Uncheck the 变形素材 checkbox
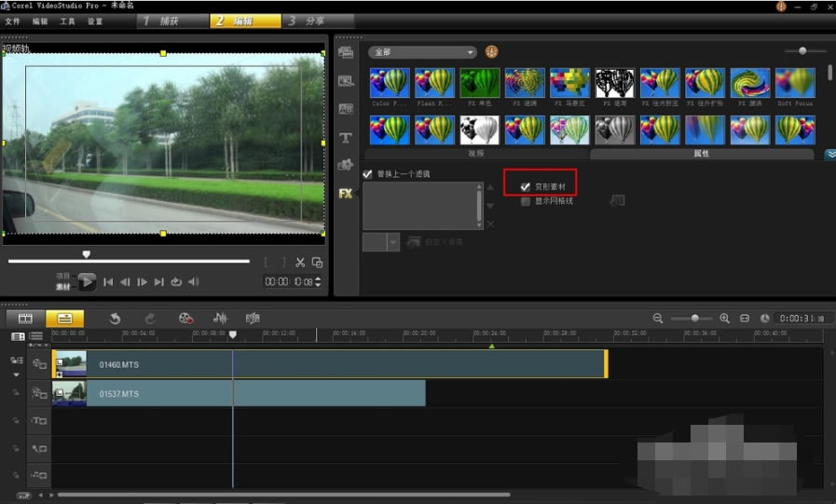 [x=526, y=187]
